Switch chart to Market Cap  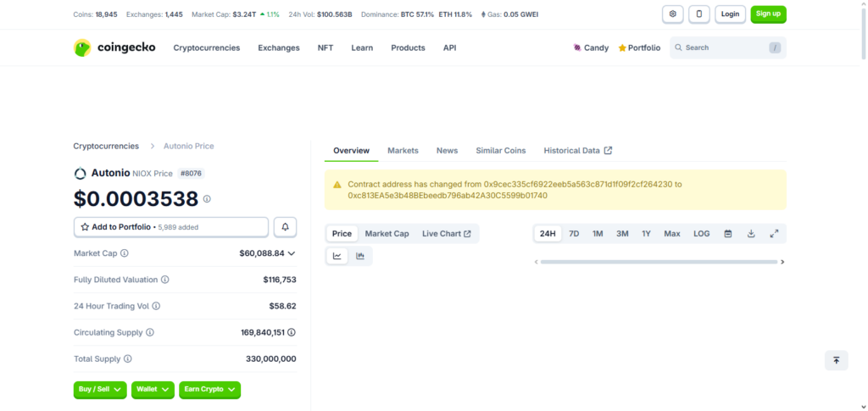pos(387,233)
